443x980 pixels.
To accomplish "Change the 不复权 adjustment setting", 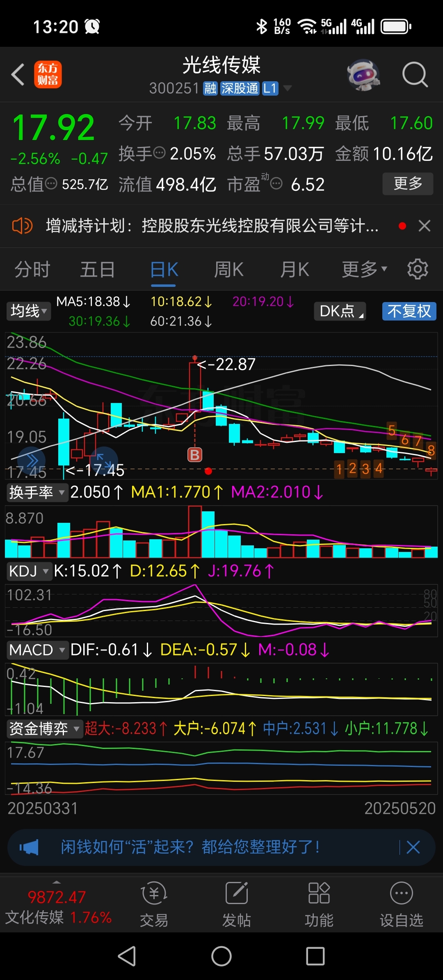I will [x=409, y=311].
